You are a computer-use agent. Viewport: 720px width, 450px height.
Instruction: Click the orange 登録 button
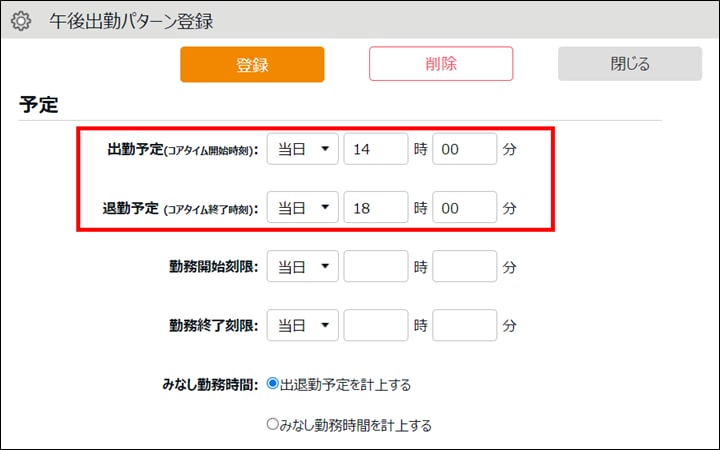(x=252, y=64)
